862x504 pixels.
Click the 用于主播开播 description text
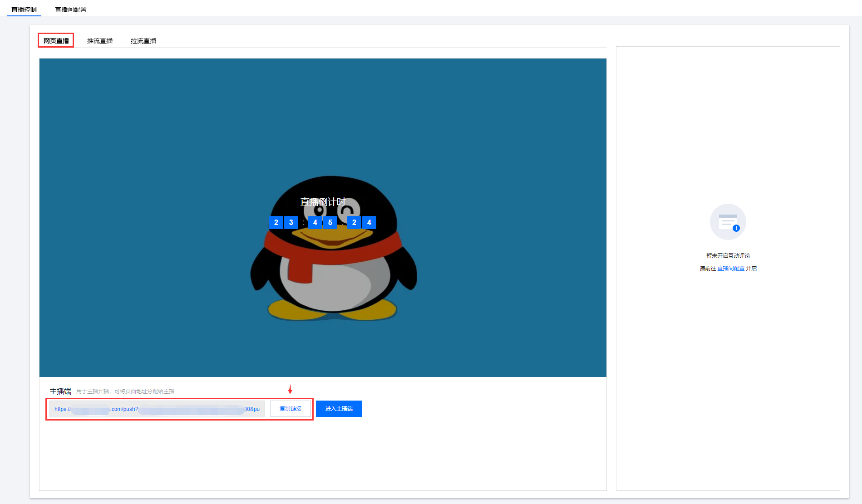(125, 391)
